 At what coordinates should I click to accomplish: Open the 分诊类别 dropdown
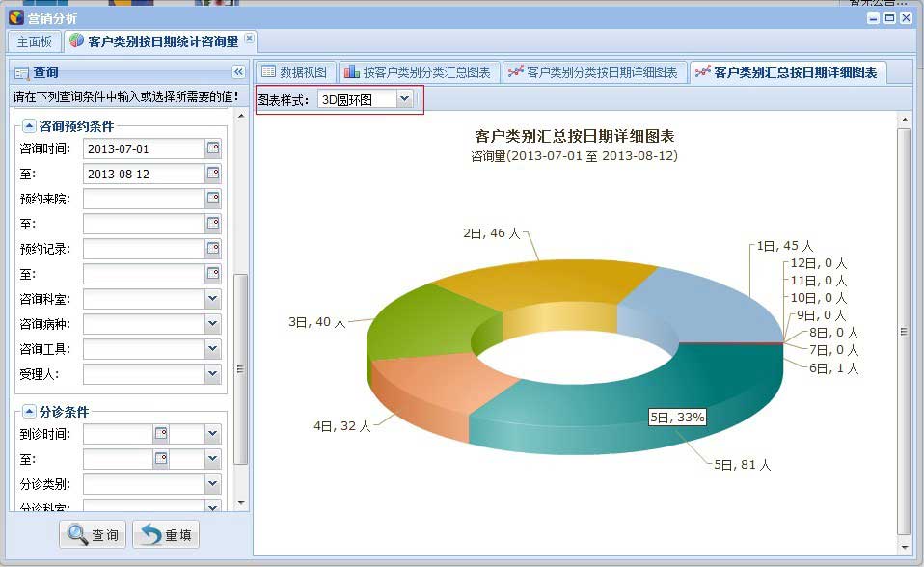click(213, 484)
